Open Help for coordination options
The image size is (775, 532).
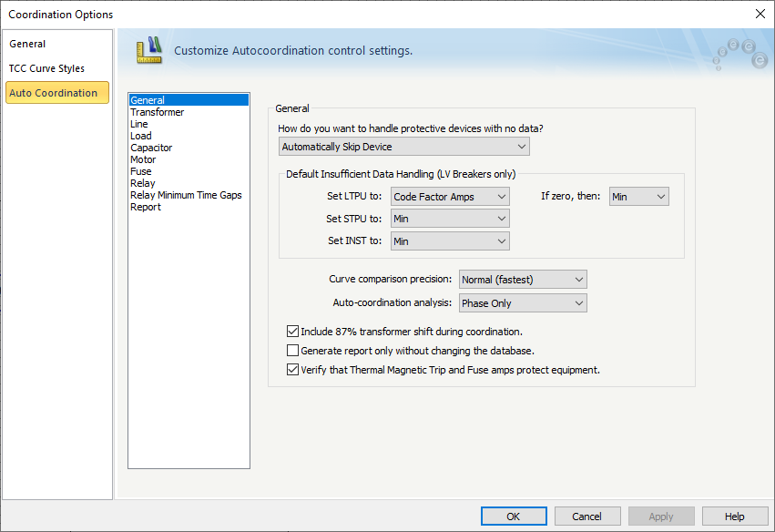735,517
